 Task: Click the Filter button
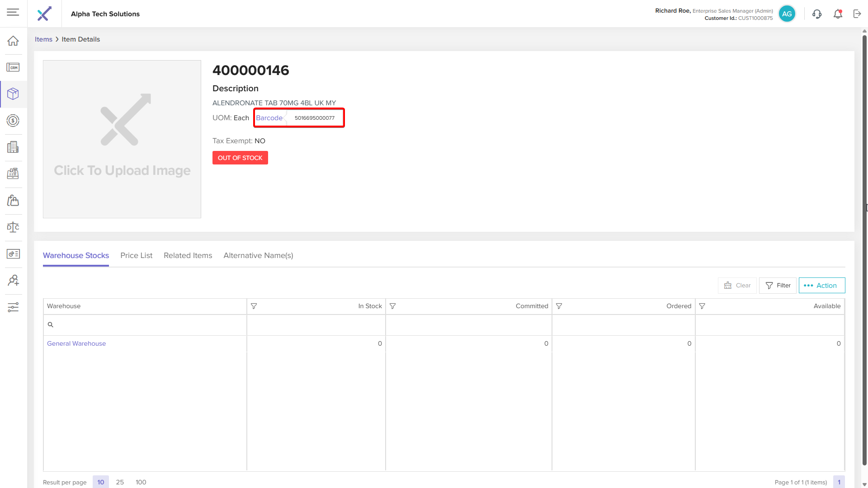tap(778, 286)
